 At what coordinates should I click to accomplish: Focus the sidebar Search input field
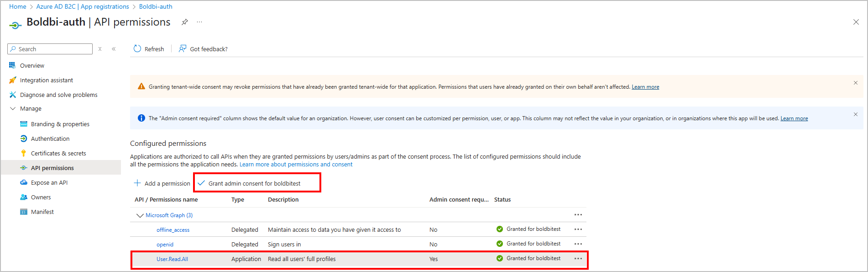coord(50,49)
